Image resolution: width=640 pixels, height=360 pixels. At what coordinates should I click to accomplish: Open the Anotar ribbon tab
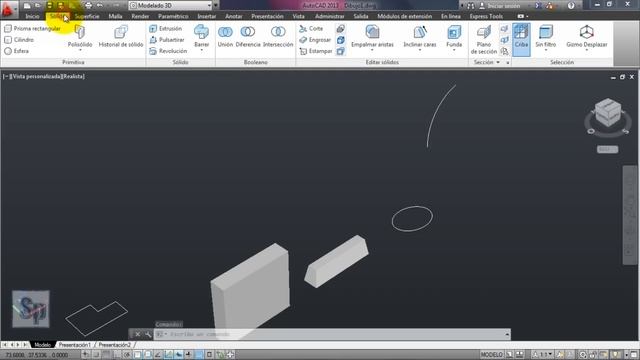pyautogui.click(x=234, y=16)
